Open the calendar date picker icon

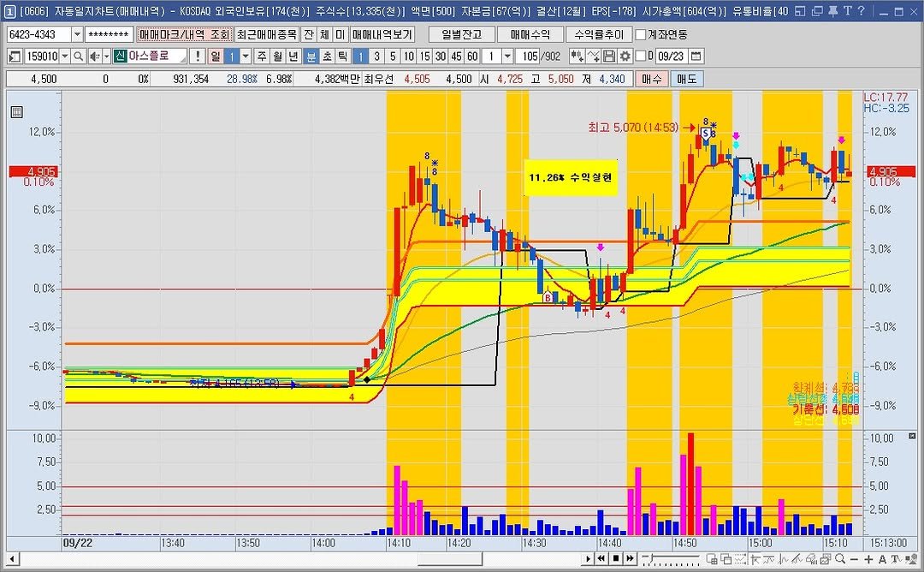[696, 56]
